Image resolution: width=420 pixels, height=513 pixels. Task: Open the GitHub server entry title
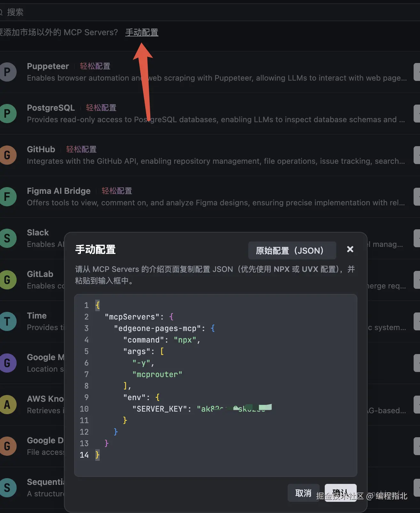coord(41,149)
